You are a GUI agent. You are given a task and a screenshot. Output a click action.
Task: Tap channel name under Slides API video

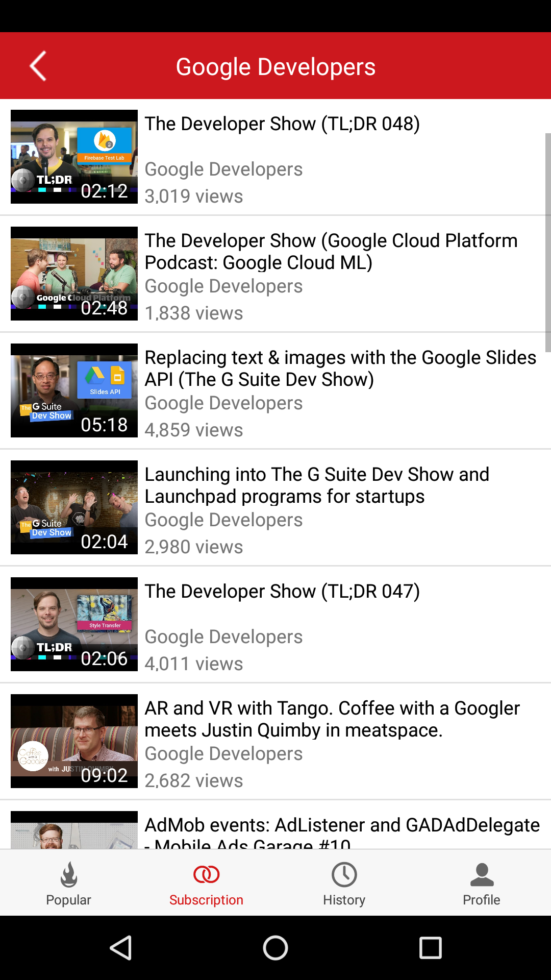pyautogui.click(x=223, y=403)
